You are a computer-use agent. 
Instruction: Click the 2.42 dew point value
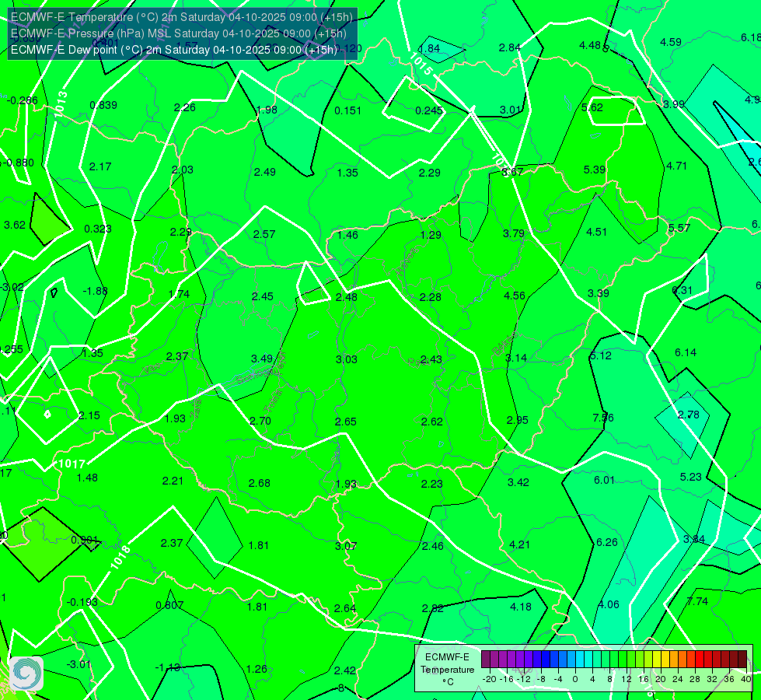click(x=345, y=671)
